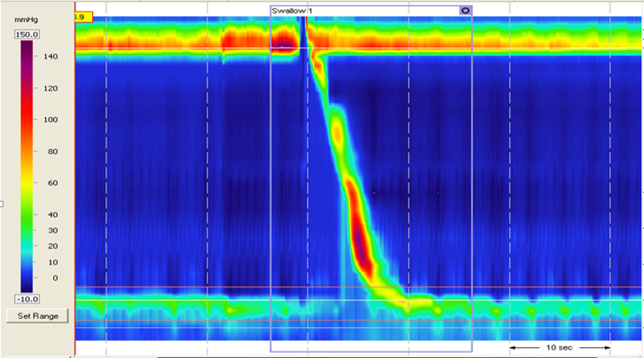
Task: Click the Swallow 1 label
Action: tap(291, 10)
